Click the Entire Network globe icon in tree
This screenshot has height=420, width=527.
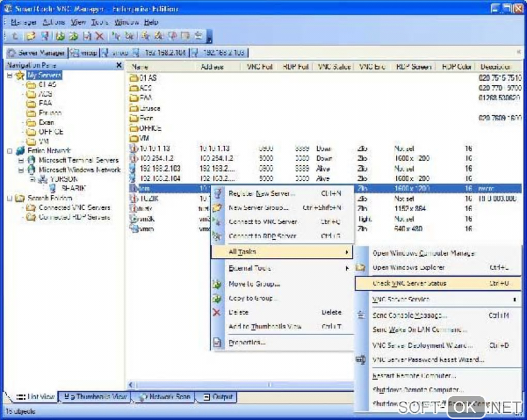[20, 151]
